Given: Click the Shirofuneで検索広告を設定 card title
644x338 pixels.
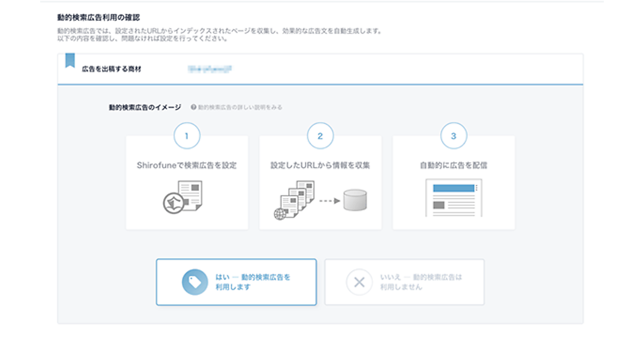Looking at the screenshot, I should coord(187,166).
